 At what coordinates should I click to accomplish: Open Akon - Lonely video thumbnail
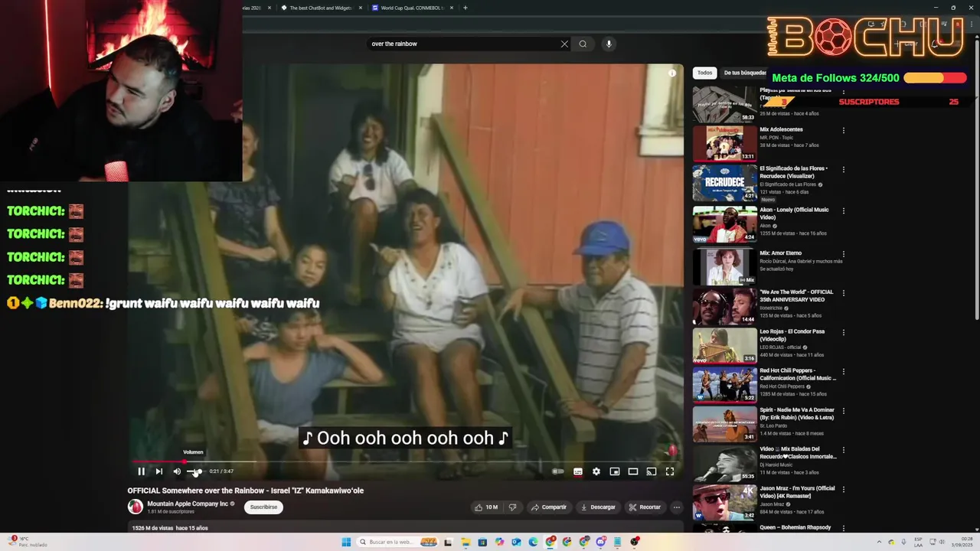pos(724,224)
